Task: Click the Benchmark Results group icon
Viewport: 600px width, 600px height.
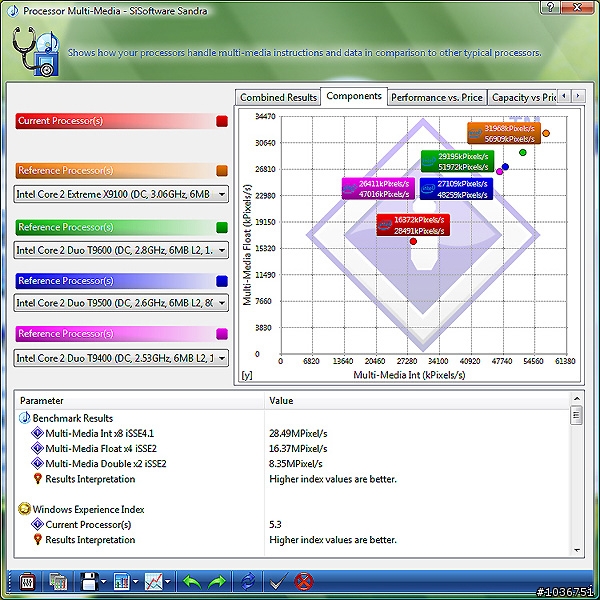Action: 24,418
